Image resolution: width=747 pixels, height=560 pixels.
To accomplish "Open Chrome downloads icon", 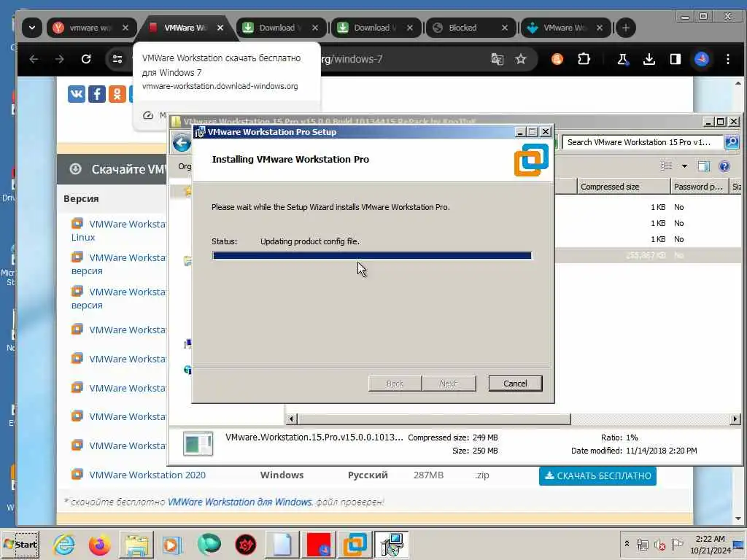I will (649, 59).
